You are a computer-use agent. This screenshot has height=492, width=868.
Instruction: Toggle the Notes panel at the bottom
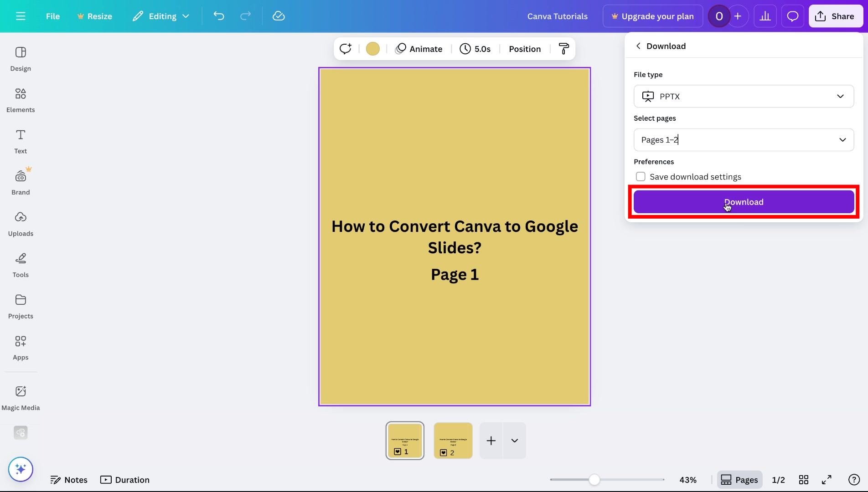click(x=69, y=480)
